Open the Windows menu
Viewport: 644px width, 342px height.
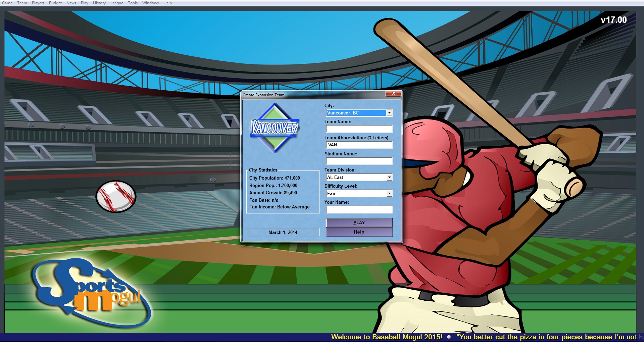point(150,3)
